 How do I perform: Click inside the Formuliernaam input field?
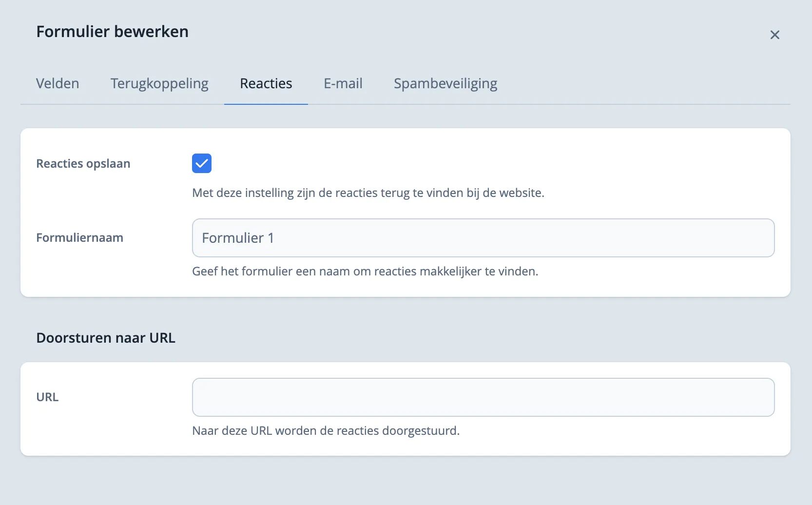coord(483,238)
